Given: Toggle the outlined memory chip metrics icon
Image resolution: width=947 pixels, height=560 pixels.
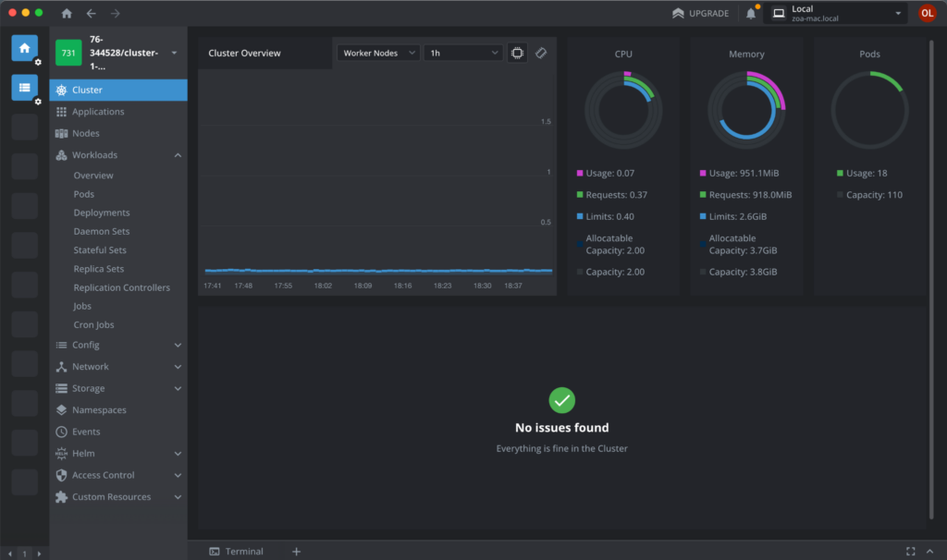Looking at the screenshot, I should [541, 53].
